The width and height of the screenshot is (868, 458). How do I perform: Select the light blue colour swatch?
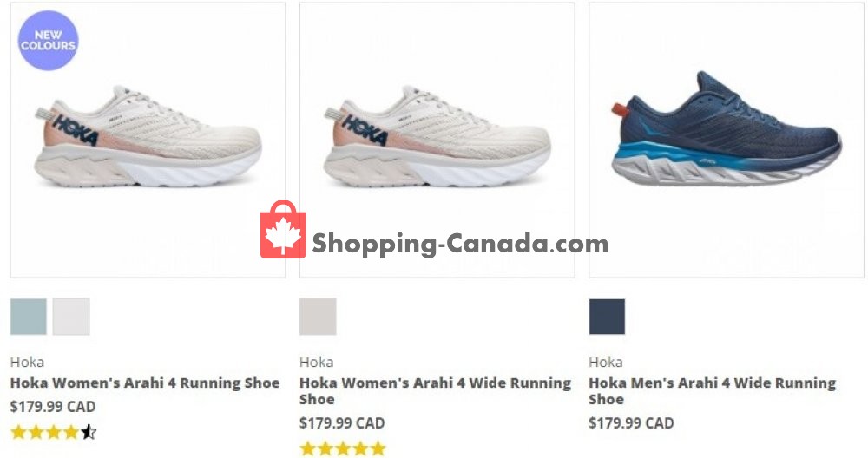pyautogui.click(x=29, y=317)
